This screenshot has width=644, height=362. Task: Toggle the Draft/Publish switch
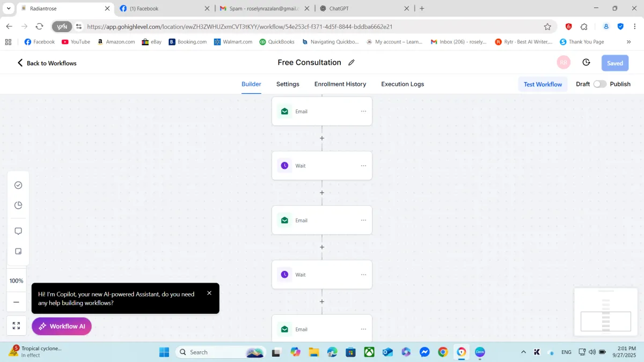pos(600,84)
